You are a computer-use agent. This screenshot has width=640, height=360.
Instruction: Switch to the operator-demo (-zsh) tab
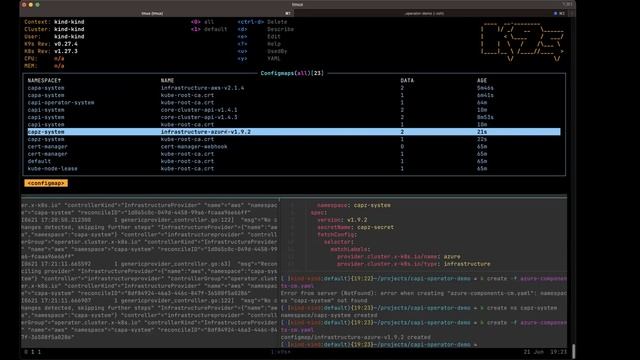(x=424, y=13)
